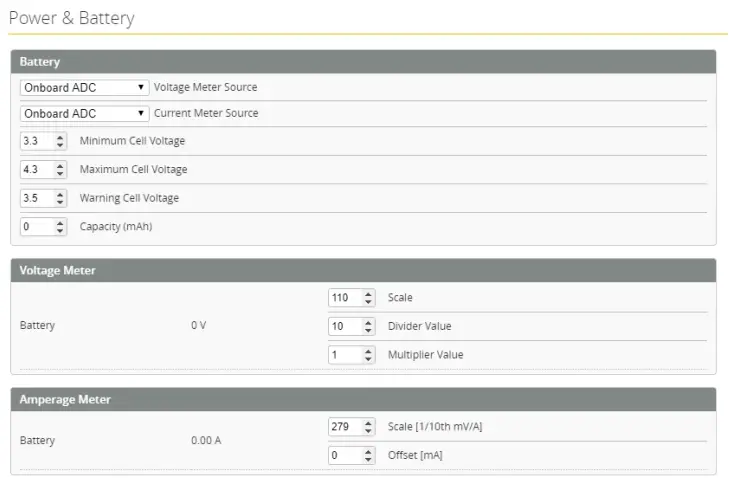729x478 pixels.
Task: Increase Offset [mA] with up arrow
Action: [x=368, y=451]
